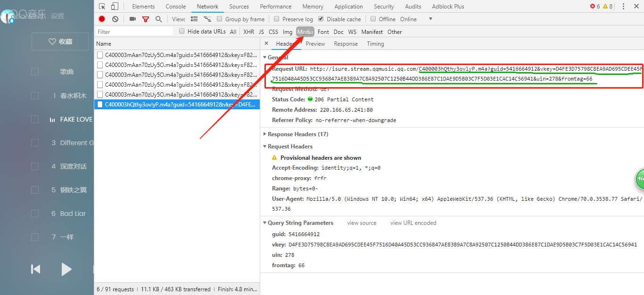Uncheck Disable cache checkbox
The image size is (644, 295).
point(321,19)
